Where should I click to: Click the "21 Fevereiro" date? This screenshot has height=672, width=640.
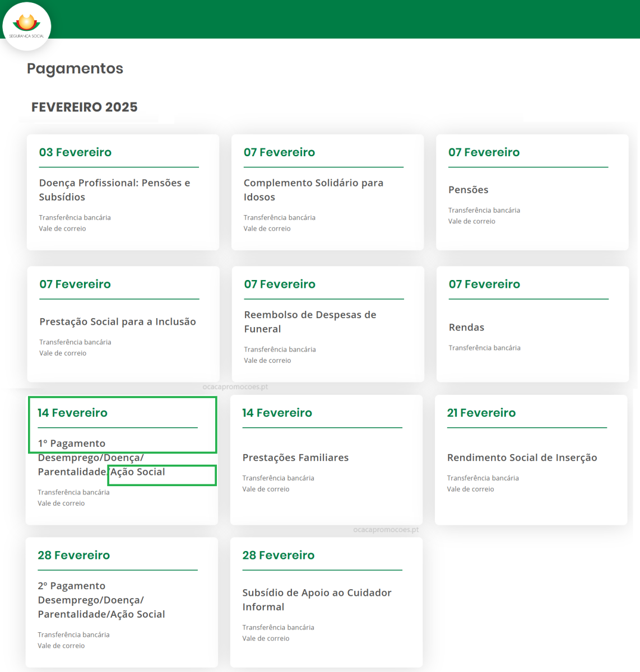pyautogui.click(x=481, y=413)
